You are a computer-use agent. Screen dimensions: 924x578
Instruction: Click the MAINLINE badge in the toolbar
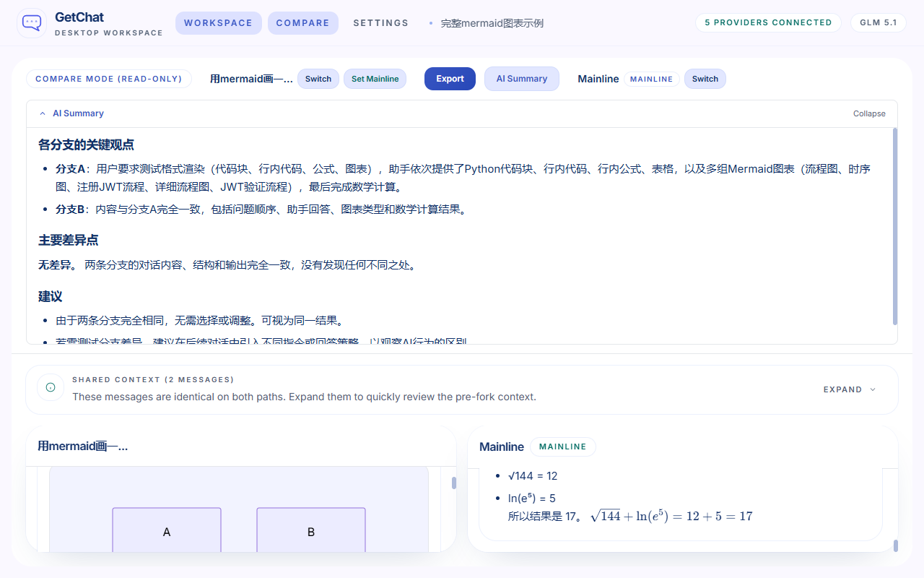[x=651, y=79]
